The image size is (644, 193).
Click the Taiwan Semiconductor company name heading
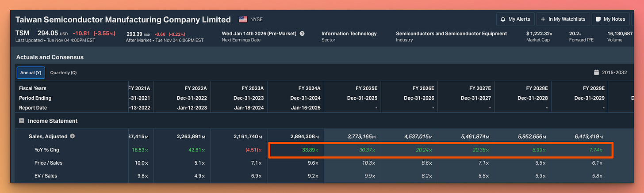(123, 19)
